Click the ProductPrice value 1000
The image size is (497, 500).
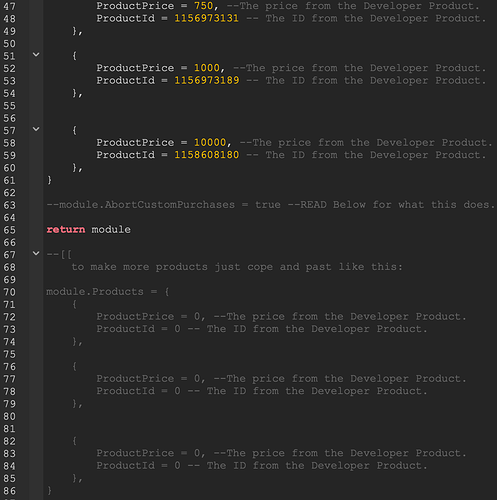tap(207, 68)
